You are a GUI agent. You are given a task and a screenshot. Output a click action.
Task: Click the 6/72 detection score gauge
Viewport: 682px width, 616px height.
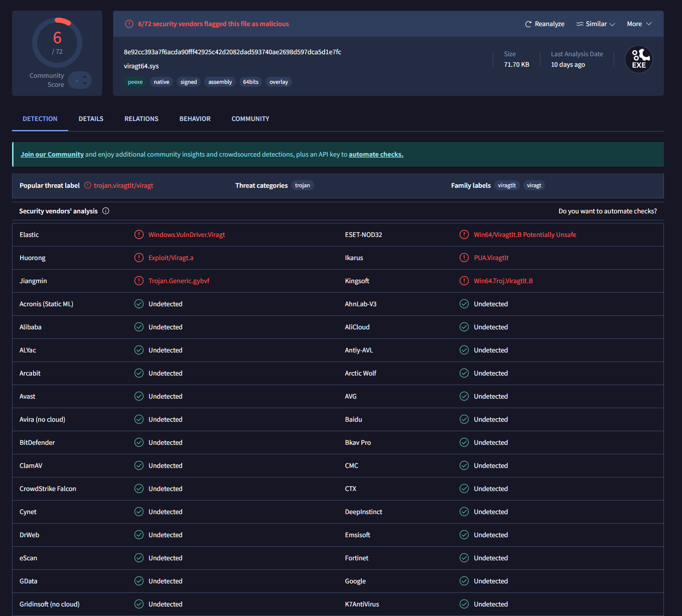point(57,43)
